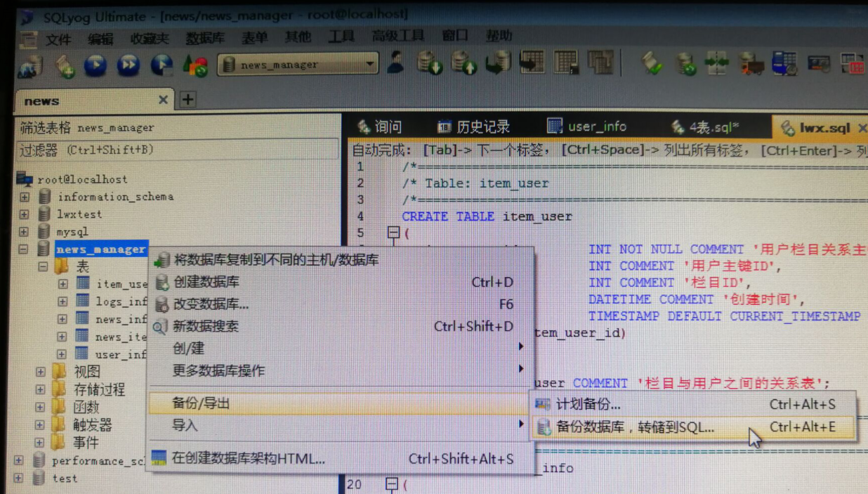Click the colored objects refresh toolbar icon
The height and width of the screenshot is (494, 868).
pyautogui.click(x=195, y=65)
